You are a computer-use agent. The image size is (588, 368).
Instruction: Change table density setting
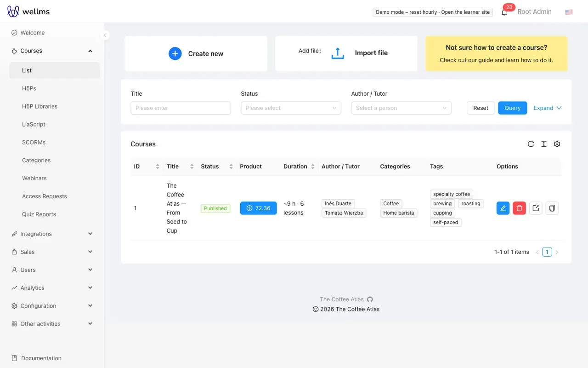544,144
